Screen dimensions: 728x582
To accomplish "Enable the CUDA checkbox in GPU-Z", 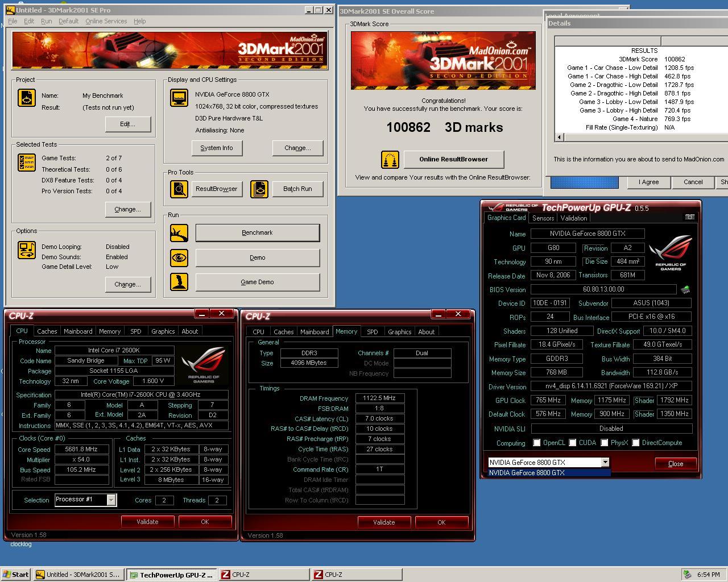I will 572,443.
